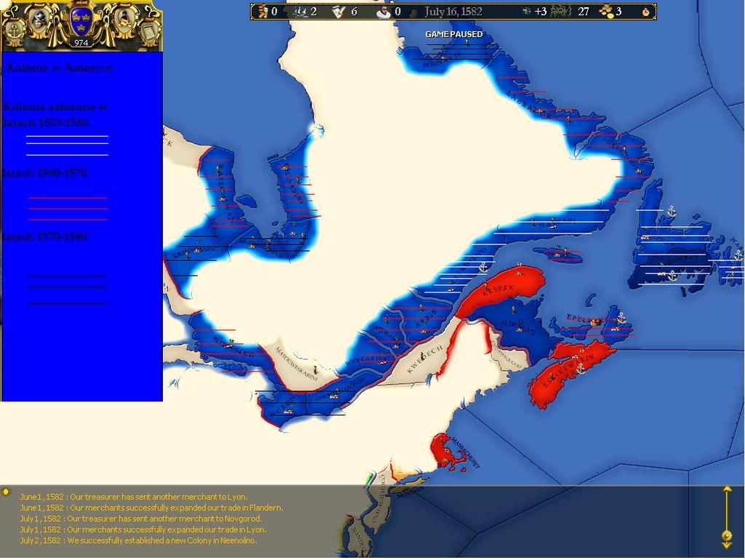Click the yellow message log toggle dot

(x=6, y=492)
